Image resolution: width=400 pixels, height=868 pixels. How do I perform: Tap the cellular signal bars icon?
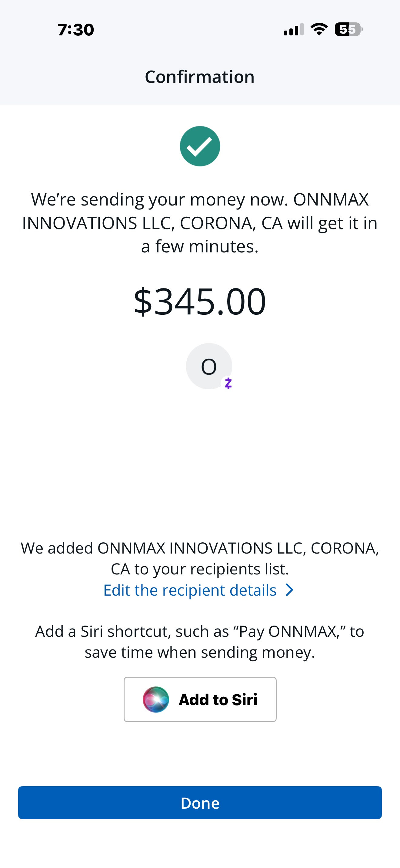tap(294, 29)
